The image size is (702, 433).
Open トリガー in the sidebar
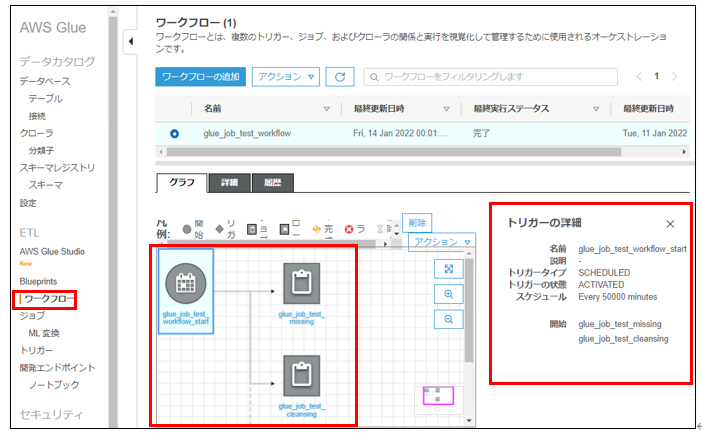pyautogui.click(x=36, y=350)
